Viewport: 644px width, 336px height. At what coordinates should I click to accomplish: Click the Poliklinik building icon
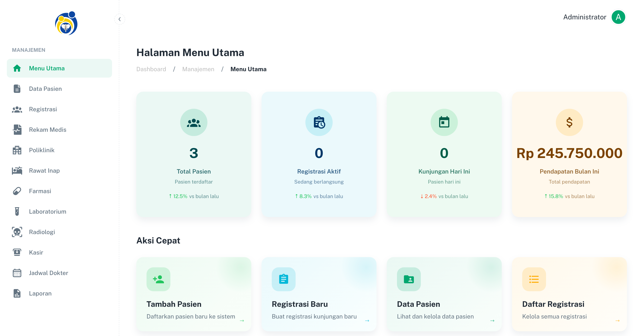coord(17,150)
